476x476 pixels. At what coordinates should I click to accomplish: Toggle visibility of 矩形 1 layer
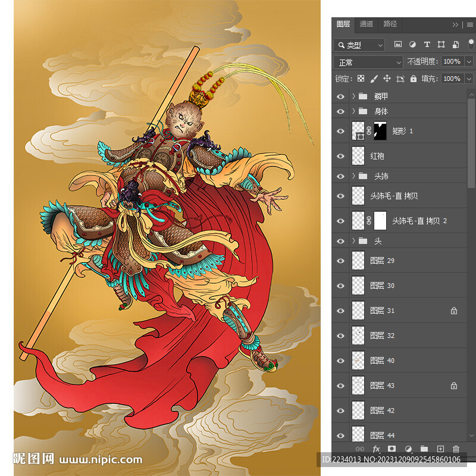(x=340, y=131)
